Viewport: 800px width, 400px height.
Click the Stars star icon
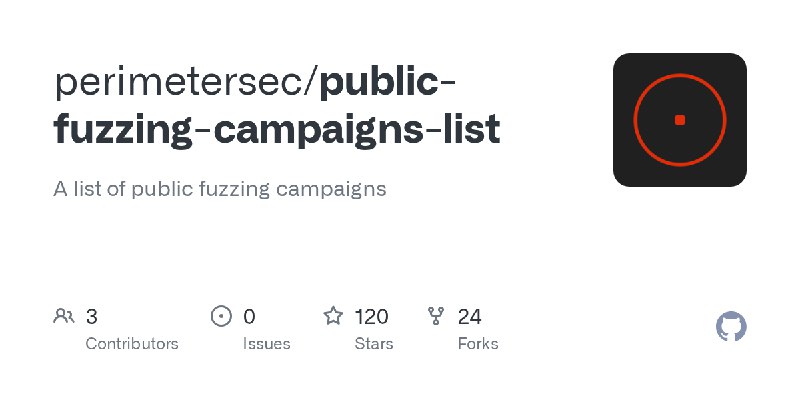pos(333,317)
